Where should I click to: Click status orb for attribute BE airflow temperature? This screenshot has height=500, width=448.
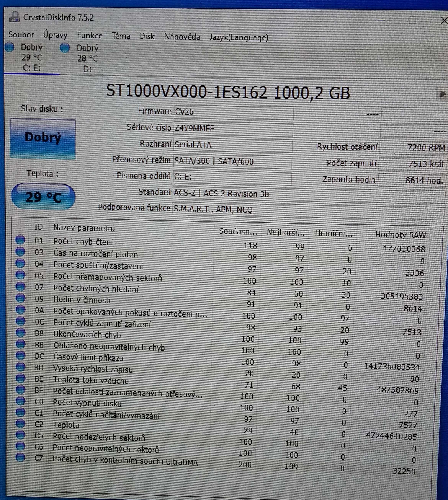pos(20,378)
